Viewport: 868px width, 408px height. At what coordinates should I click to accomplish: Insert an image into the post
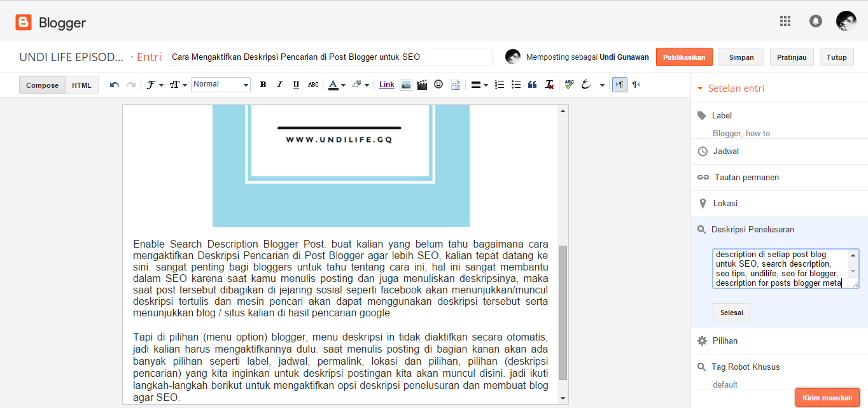406,85
